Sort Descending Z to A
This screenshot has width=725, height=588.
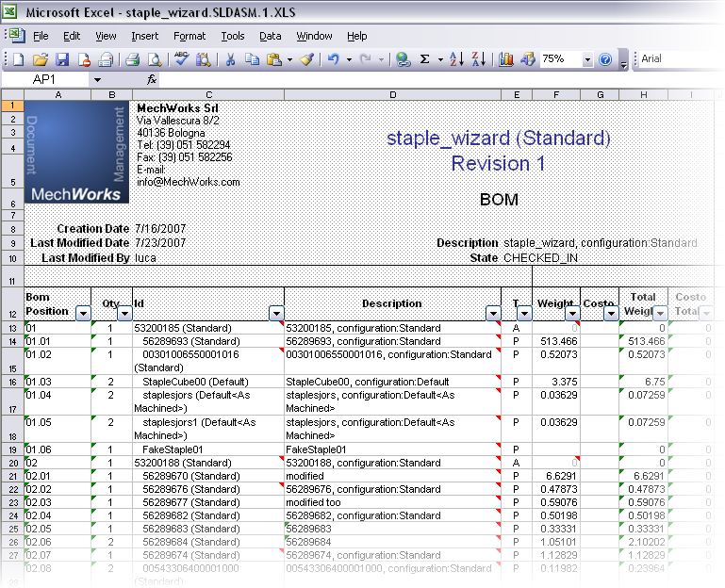click(479, 59)
